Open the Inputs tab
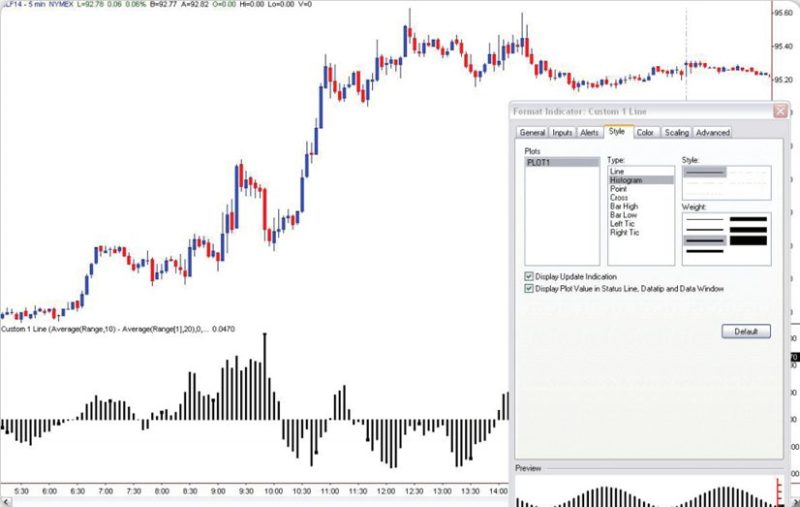800x507 pixels. pos(562,133)
